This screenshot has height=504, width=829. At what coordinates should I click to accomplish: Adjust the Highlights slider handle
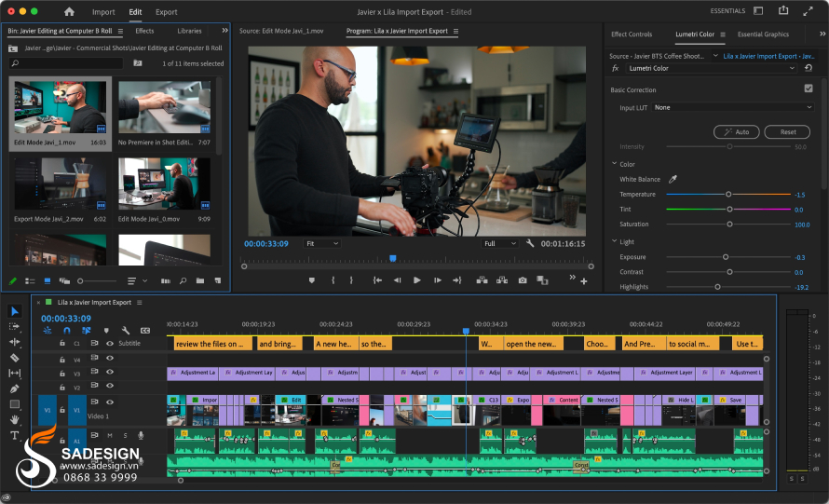(717, 287)
